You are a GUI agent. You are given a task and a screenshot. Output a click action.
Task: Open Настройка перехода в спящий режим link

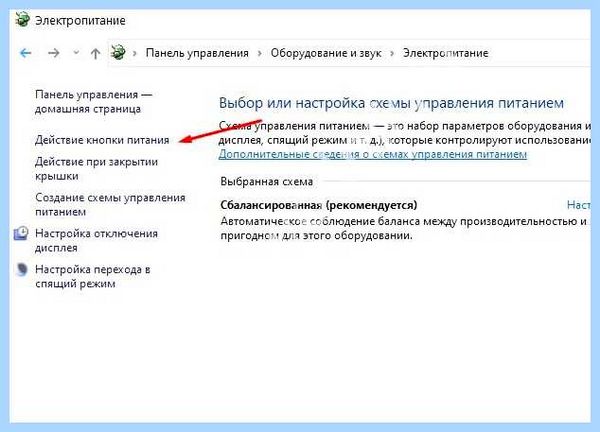pyautogui.click(x=93, y=276)
